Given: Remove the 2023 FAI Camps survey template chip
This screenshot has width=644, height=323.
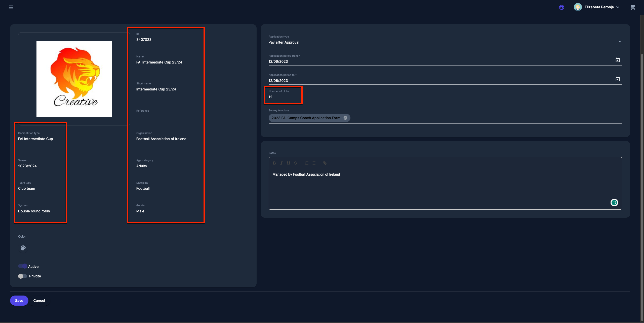Looking at the screenshot, I should tap(345, 118).
